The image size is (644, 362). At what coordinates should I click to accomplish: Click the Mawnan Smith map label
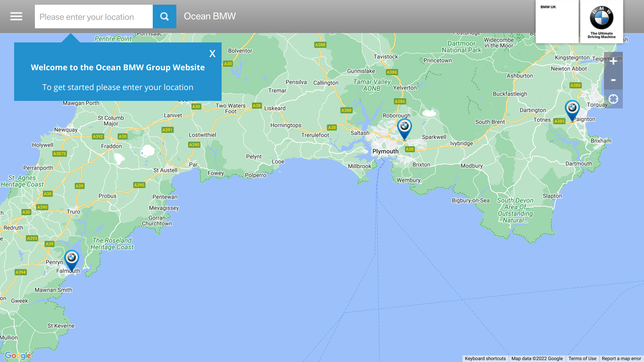[53, 290]
